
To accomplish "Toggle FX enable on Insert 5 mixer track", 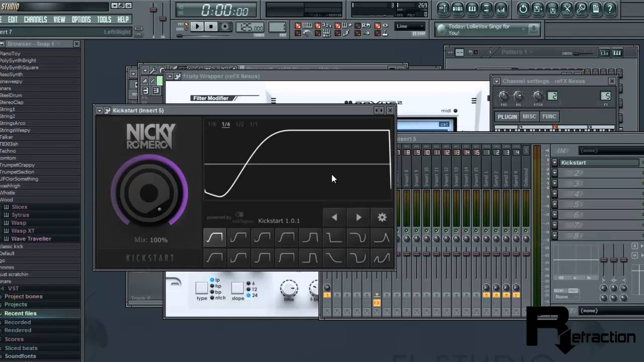I will tap(377, 303).
